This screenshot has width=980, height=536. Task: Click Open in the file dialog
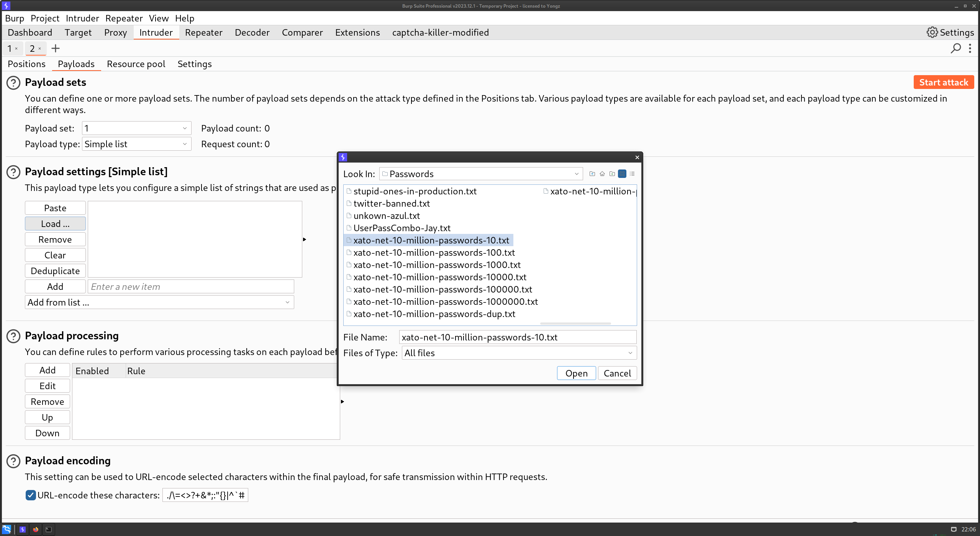point(576,373)
